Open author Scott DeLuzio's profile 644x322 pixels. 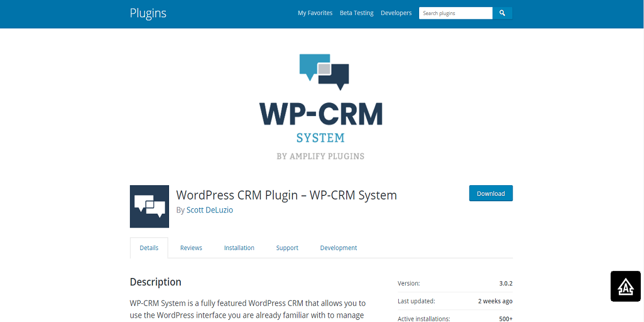[x=210, y=210]
